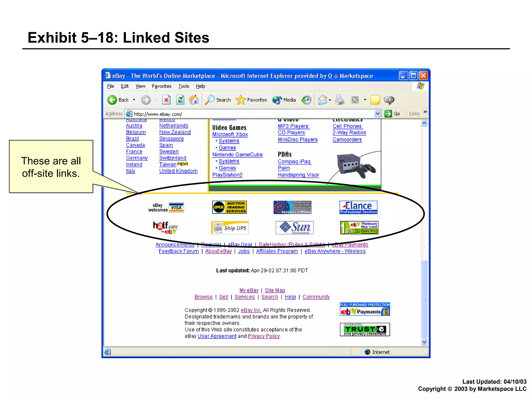Screen dimensions: 532x399
Task: Open the Feedback Forum link
Action: coord(179,251)
